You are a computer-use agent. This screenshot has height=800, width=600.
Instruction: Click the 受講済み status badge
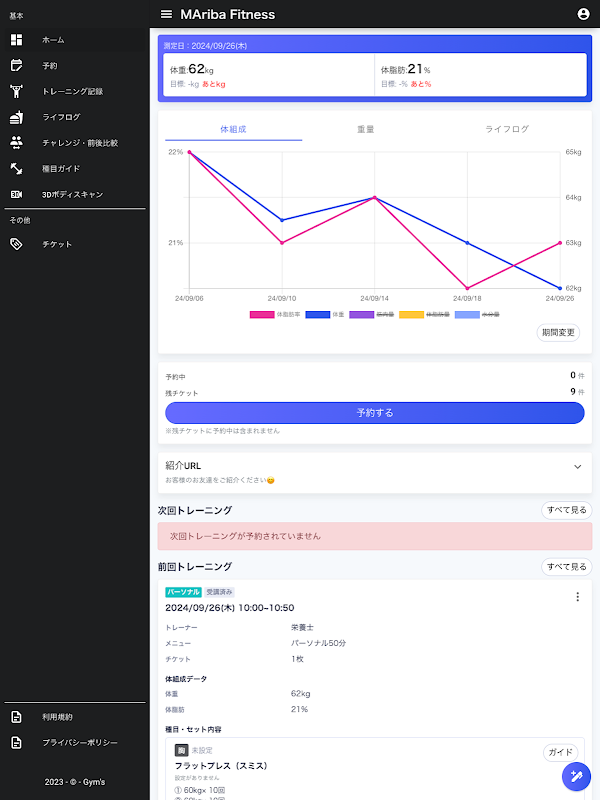click(219, 592)
